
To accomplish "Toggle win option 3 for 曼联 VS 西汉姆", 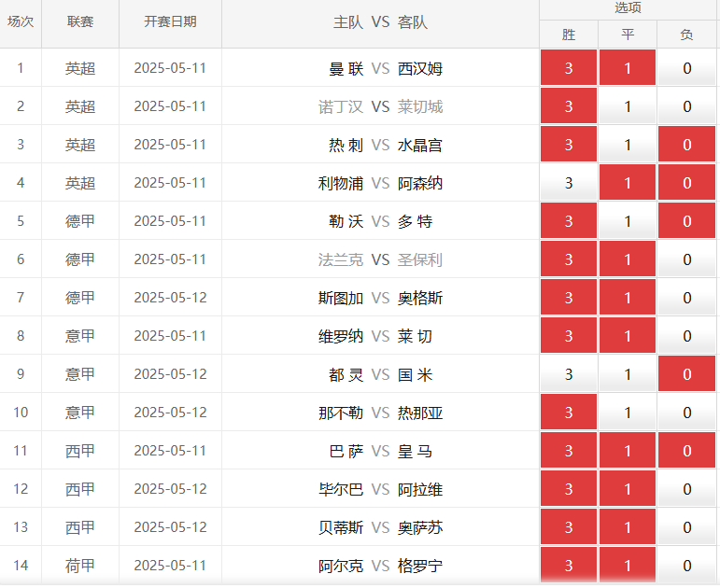I will [x=569, y=68].
